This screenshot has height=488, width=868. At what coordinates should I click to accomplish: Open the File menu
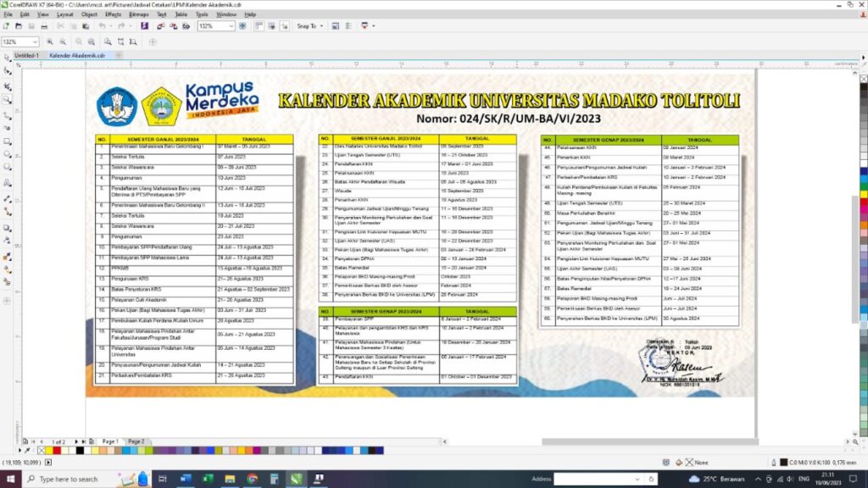click(8, 14)
